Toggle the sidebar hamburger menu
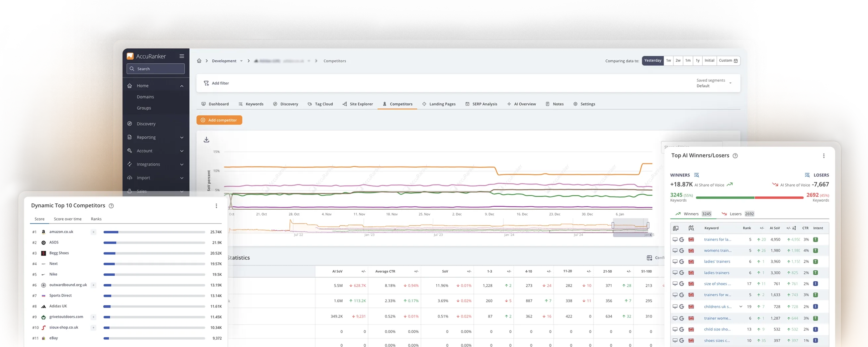Image resolution: width=868 pixels, height=347 pixels. point(182,56)
